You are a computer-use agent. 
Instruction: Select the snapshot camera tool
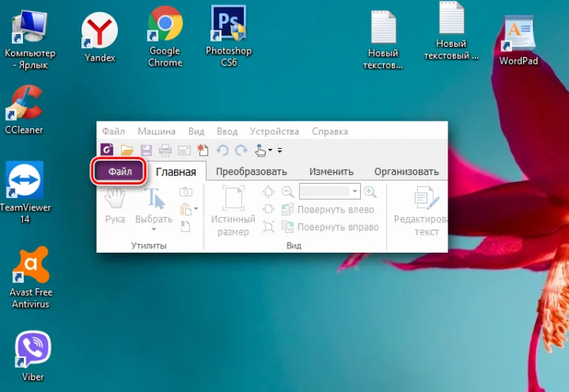pyautogui.click(x=186, y=192)
